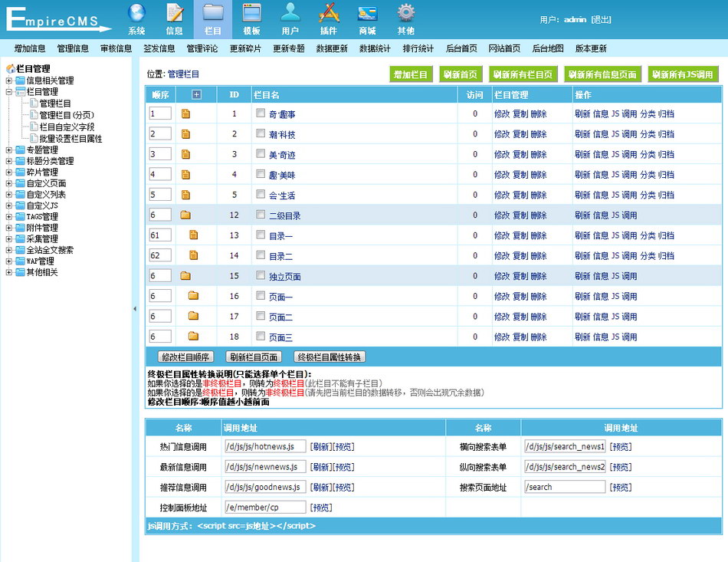Screen dimensions: 728x562
Task: Click the file icon in 奇·趣事 row
Action: (185, 113)
